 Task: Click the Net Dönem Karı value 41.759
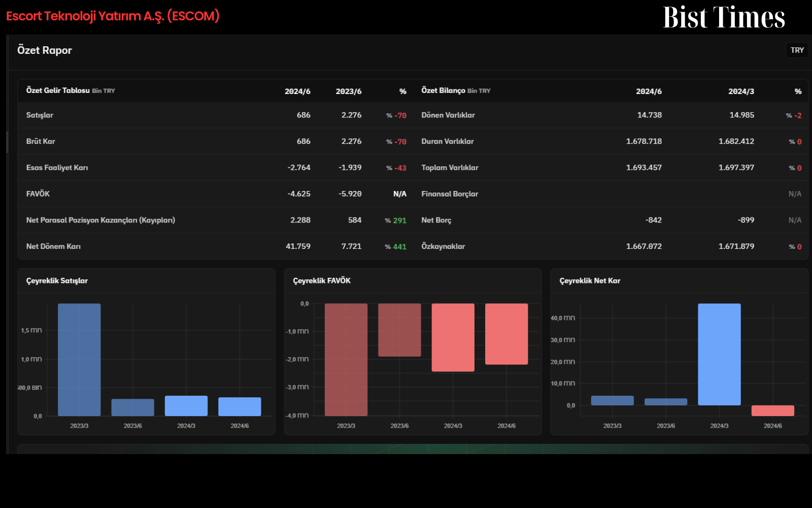[x=298, y=246]
